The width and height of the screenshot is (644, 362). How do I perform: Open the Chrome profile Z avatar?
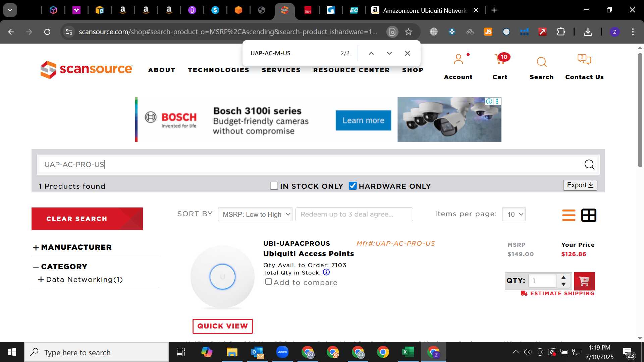click(614, 32)
